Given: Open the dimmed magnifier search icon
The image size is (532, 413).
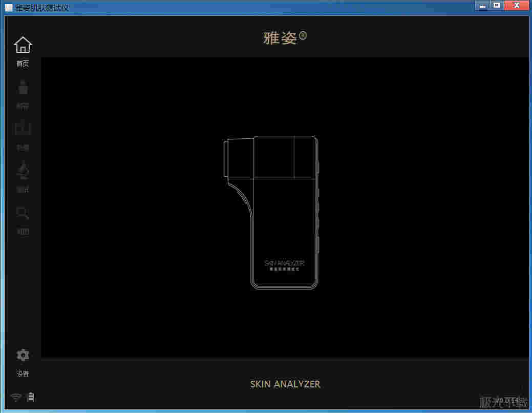Looking at the screenshot, I should 23,214.
